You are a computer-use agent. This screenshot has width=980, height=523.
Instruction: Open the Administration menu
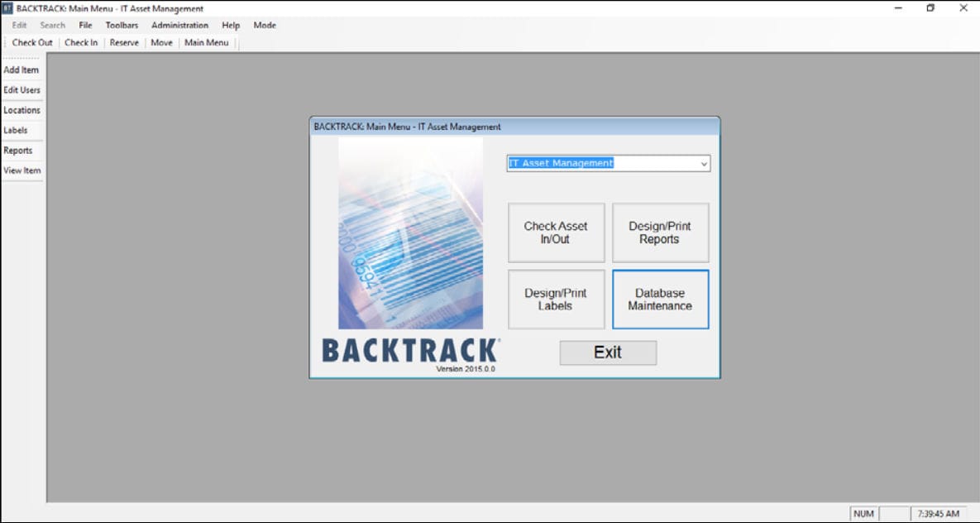click(180, 25)
